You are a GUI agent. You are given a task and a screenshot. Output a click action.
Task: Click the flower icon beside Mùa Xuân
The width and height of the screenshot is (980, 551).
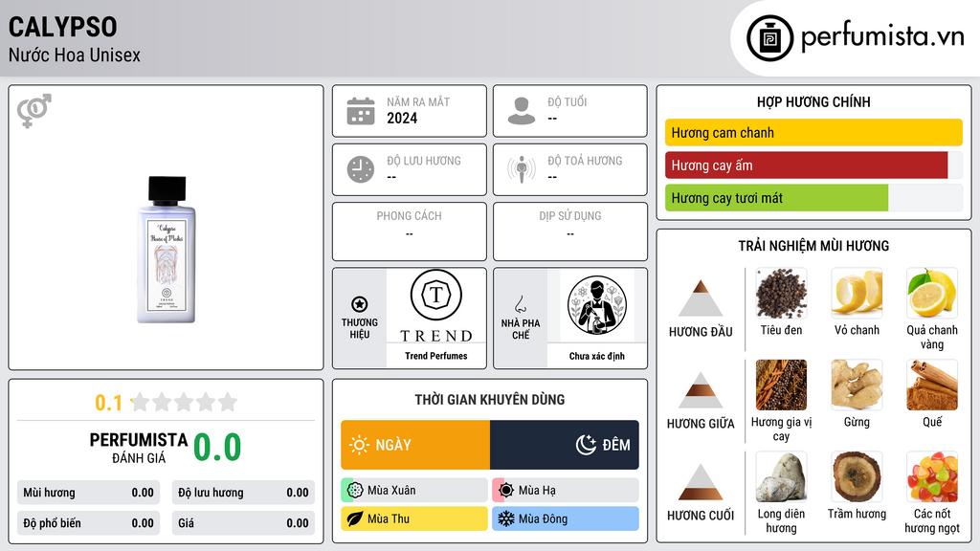[355, 490]
